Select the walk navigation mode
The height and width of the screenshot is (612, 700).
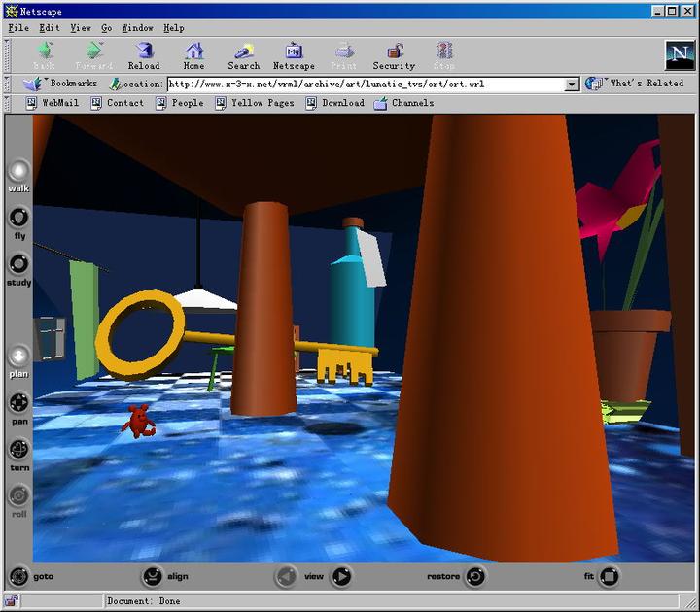pos(18,171)
